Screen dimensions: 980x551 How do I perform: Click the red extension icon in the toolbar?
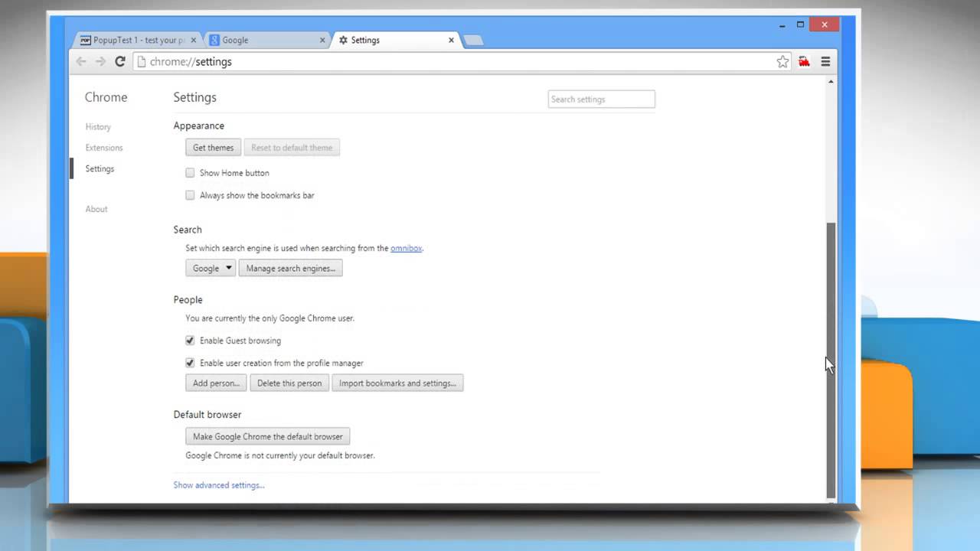[x=804, y=62]
